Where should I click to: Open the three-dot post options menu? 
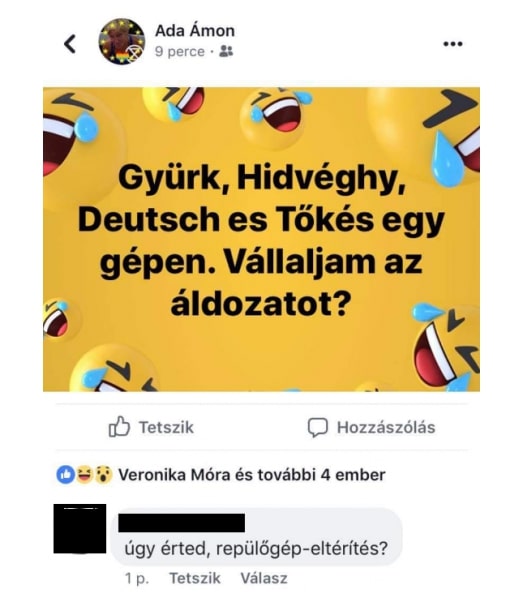[453, 44]
